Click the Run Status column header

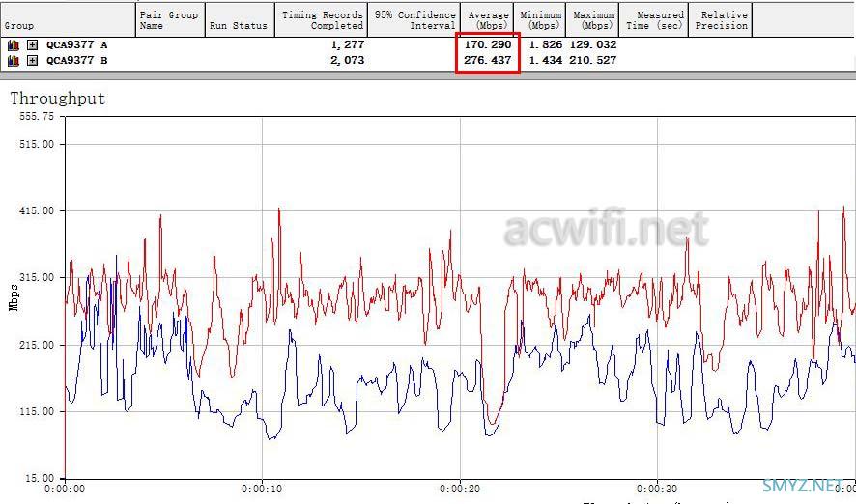click(239, 20)
